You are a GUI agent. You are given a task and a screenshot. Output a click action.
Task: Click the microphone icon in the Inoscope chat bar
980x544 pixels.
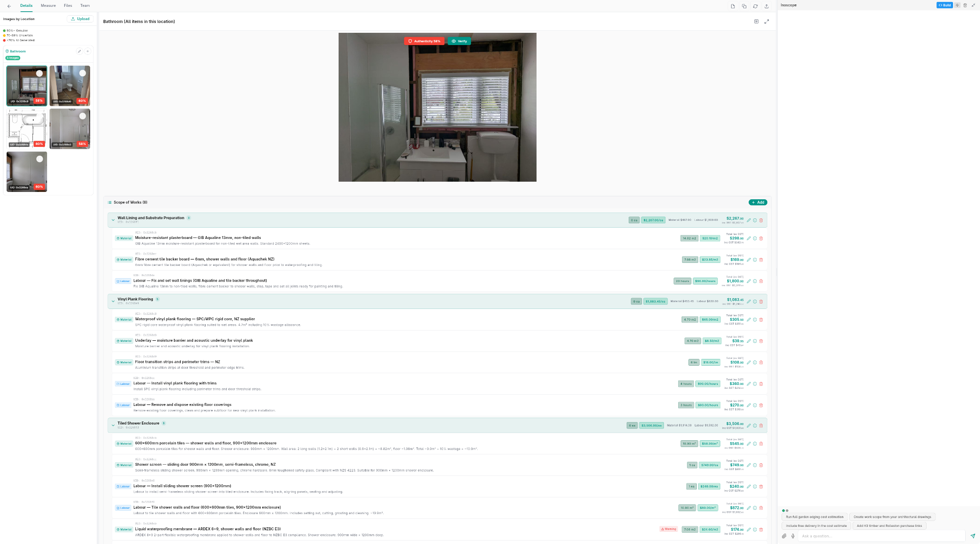point(792,535)
